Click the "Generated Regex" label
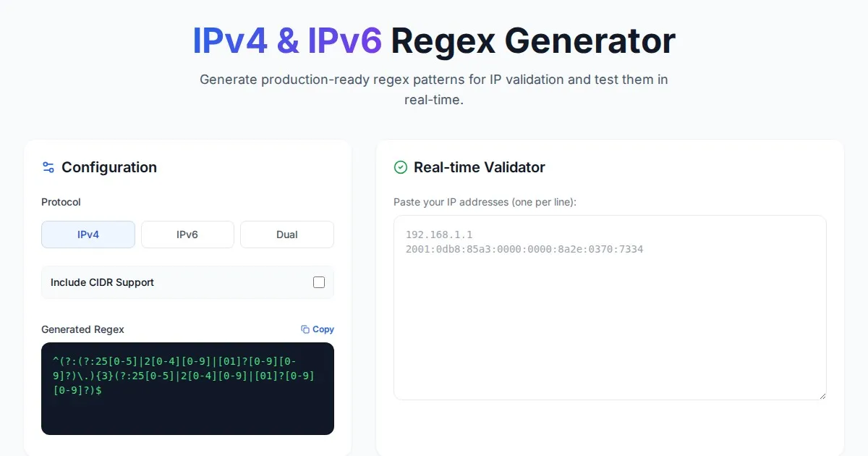This screenshot has height=456, width=868. (x=82, y=329)
